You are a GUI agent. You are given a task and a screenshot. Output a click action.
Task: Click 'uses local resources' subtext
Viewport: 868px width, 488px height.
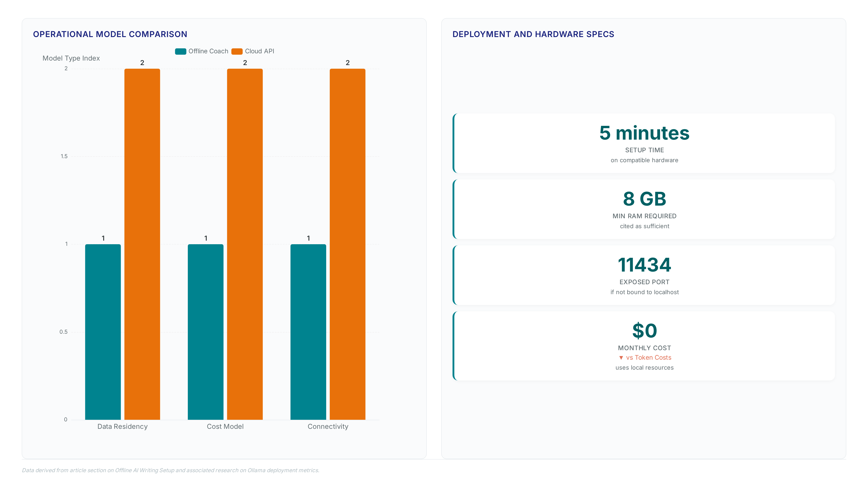tap(644, 368)
